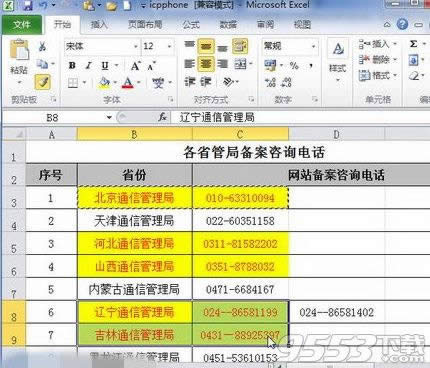This screenshot has width=430, height=368.
Task: Open underline style dropdown arrow
Action: click(116, 65)
